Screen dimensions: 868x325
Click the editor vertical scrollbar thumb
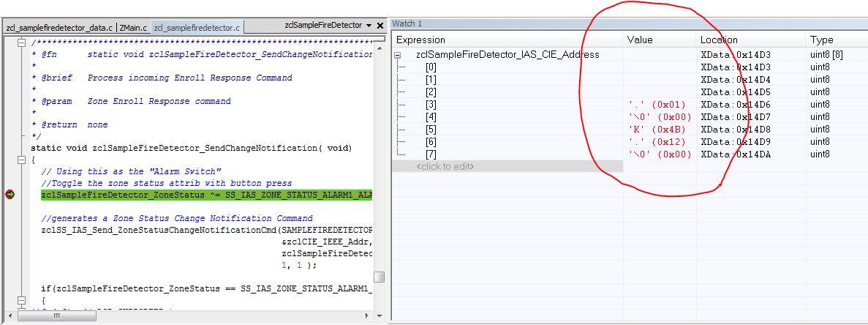click(x=380, y=277)
